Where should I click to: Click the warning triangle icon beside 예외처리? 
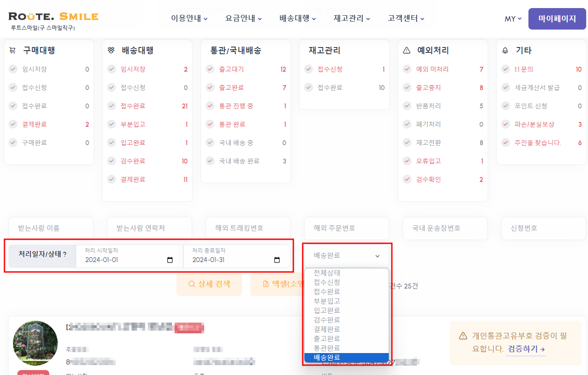tap(407, 51)
